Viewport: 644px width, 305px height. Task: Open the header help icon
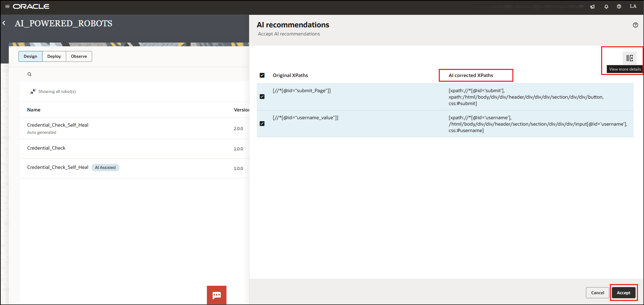coord(619,6)
